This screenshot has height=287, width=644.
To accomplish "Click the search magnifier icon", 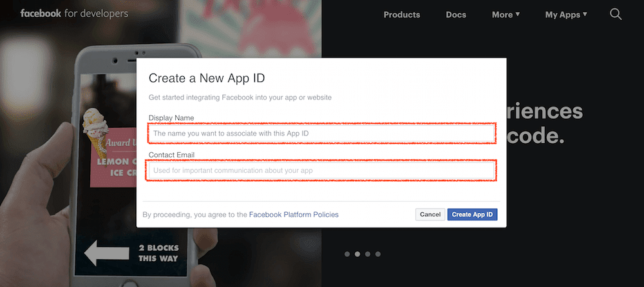I will 616,14.
